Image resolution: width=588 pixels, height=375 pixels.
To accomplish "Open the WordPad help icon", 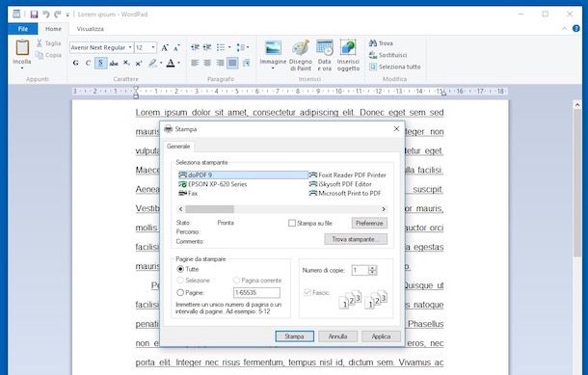I will (x=576, y=29).
